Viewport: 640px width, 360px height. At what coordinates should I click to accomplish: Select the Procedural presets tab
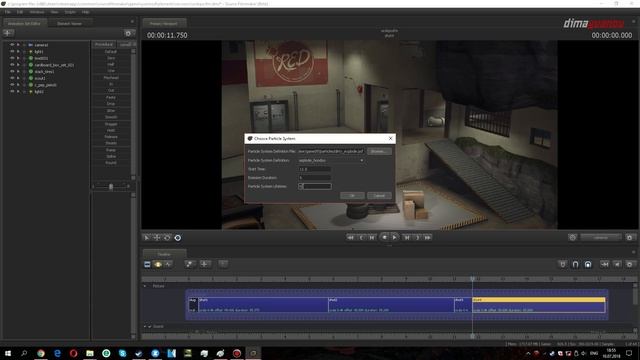(x=104, y=44)
